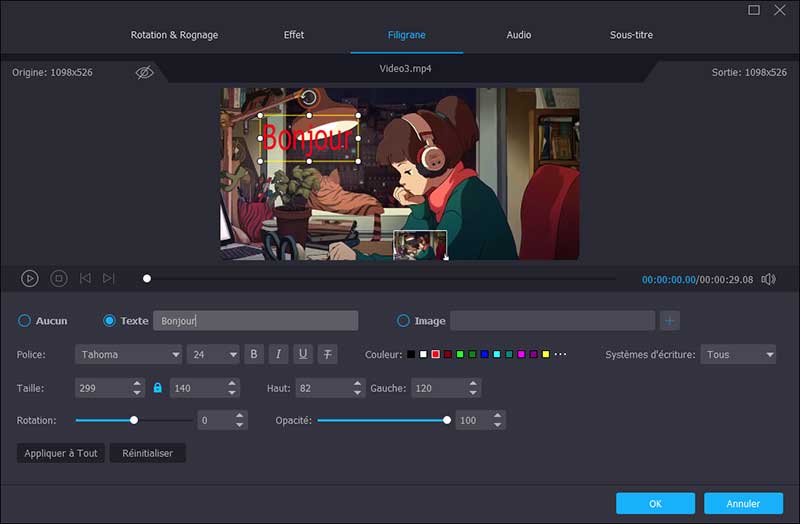Pick the teal color swatch
Screen dimensions: 800x524
pos(509,354)
